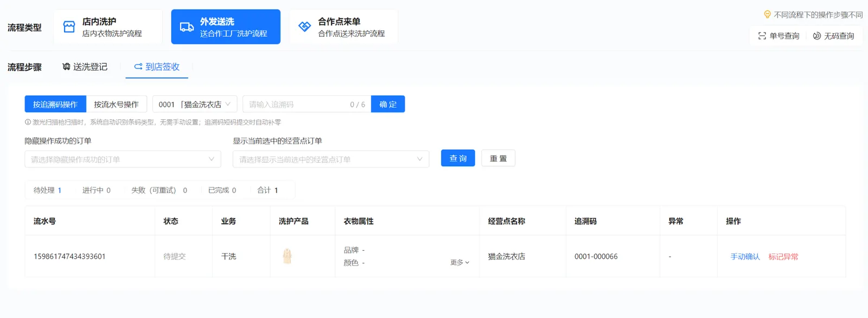Open the 显示当前选中的经营点订单 dropdown
This screenshot has width=868, height=318.
click(331, 159)
